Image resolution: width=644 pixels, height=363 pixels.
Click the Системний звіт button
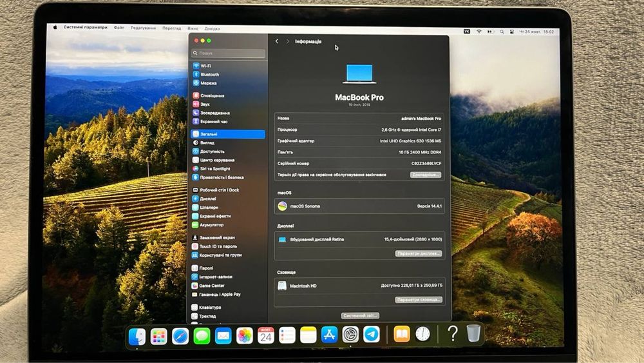(360, 316)
